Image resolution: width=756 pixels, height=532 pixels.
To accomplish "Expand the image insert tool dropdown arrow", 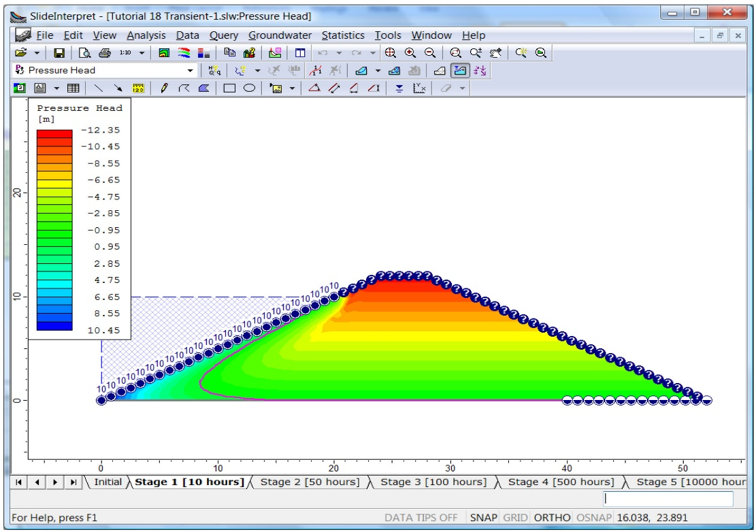I will [292, 88].
